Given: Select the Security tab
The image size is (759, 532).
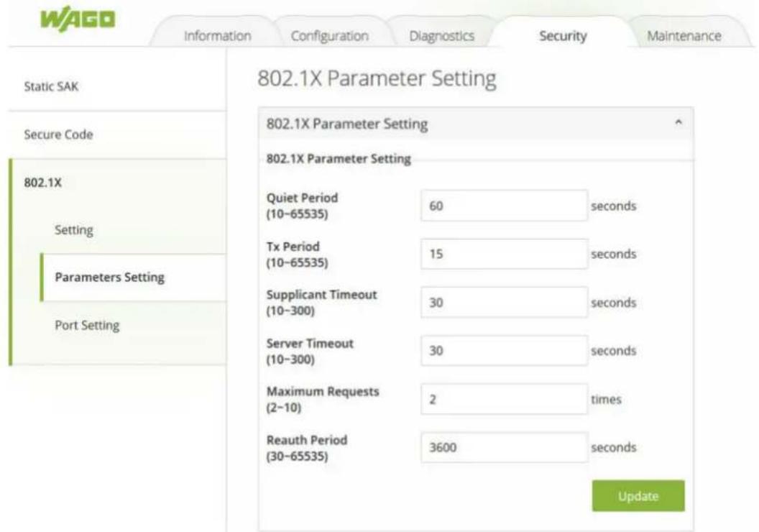Looking at the screenshot, I should tap(563, 36).
